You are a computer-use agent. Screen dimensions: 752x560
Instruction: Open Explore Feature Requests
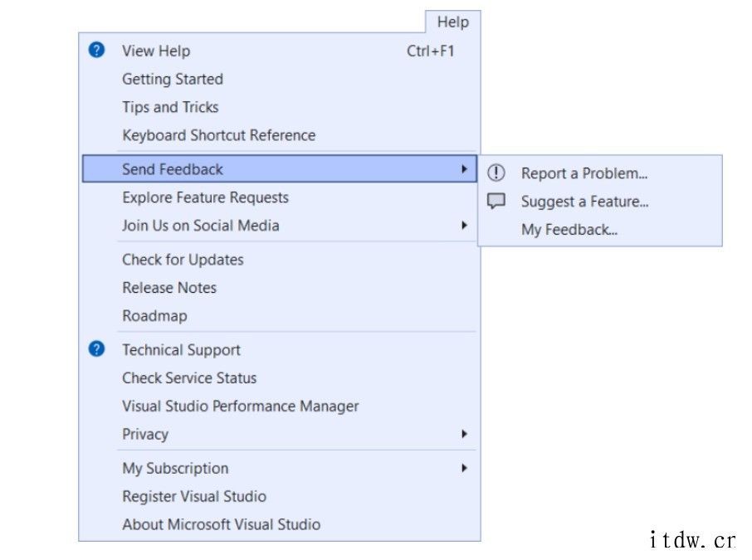280,197
